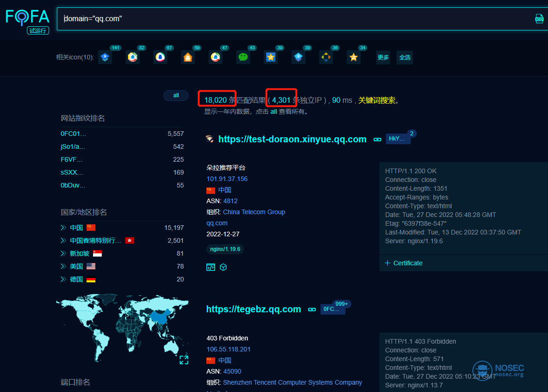Filter by fingerprint 0FC01... in ranking
548x392 pixels.
pyautogui.click(x=73, y=134)
